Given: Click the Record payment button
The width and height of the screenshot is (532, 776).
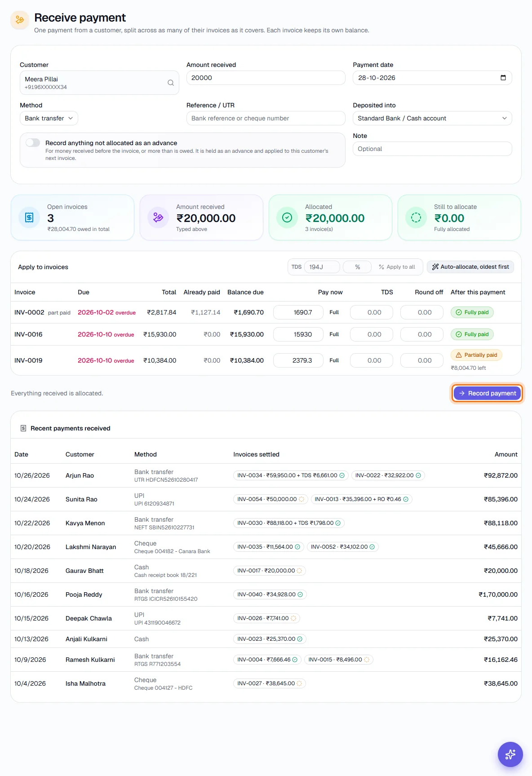Looking at the screenshot, I should 488,393.
